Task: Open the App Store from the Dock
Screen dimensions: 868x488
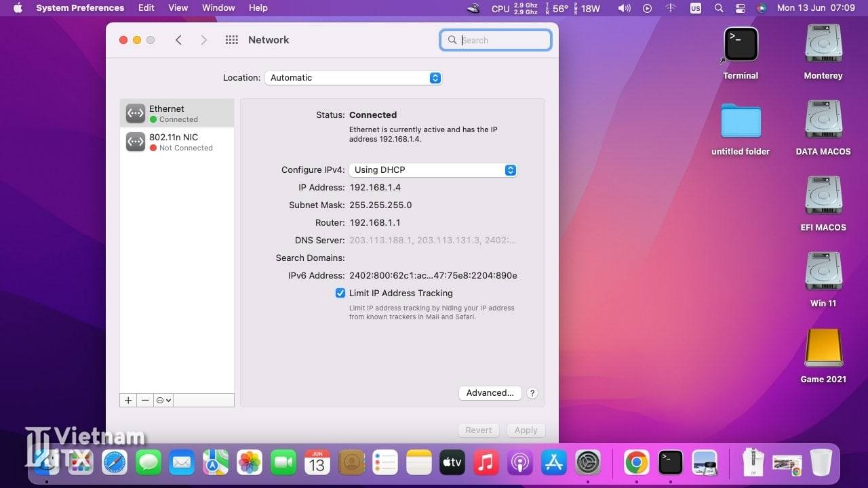Action: tap(554, 463)
